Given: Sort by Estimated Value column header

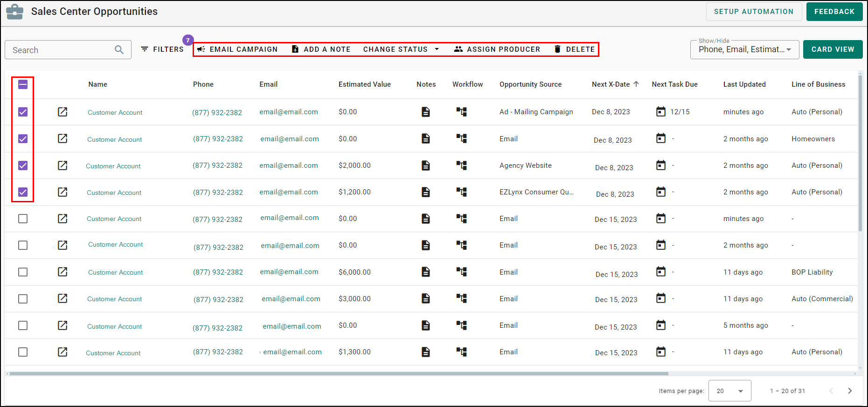Looking at the screenshot, I should tap(365, 84).
